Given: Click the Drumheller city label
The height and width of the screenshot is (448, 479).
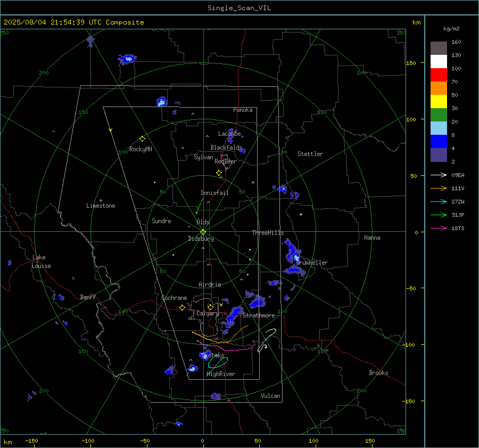Looking at the screenshot, I should click(x=312, y=263).
